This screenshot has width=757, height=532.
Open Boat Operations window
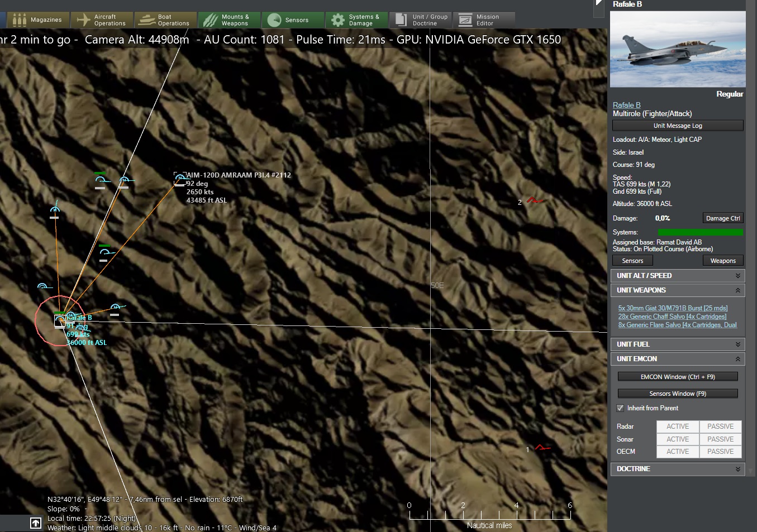tap(165, 20)
